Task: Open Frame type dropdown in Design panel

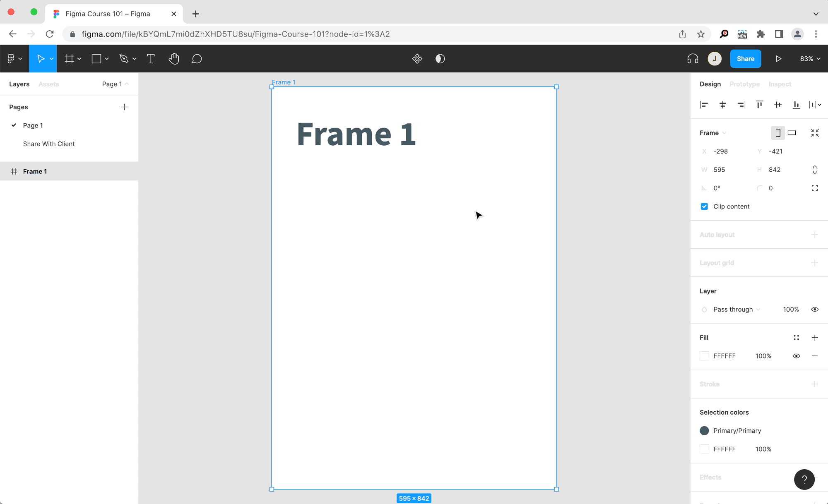Action: (713, 133)
